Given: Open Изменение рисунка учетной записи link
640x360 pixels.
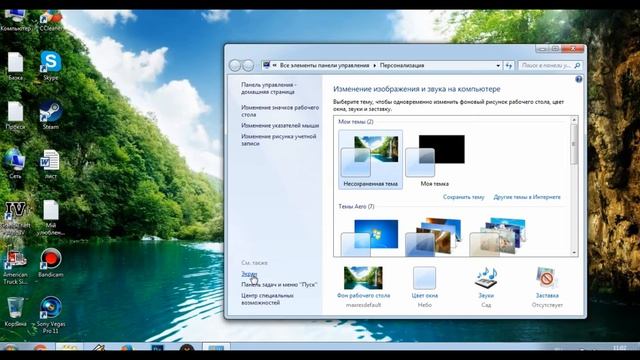Looking at the screenshot, I should [278, 140].
